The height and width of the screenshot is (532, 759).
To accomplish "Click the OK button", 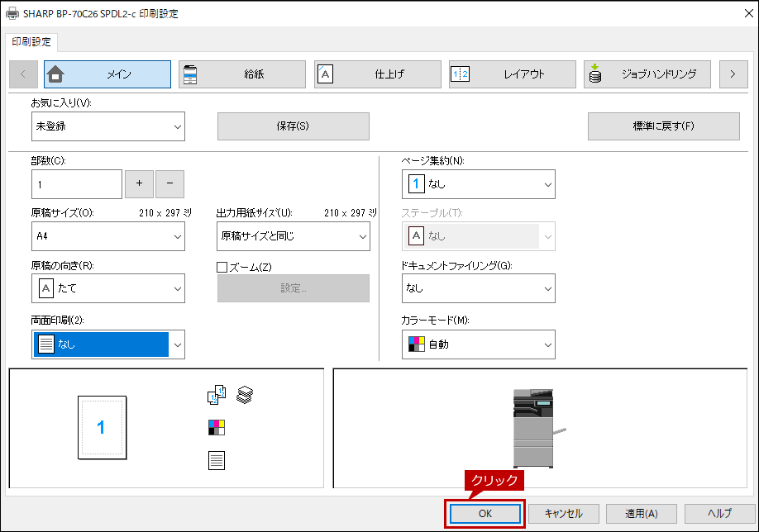I will pos(485,514).
